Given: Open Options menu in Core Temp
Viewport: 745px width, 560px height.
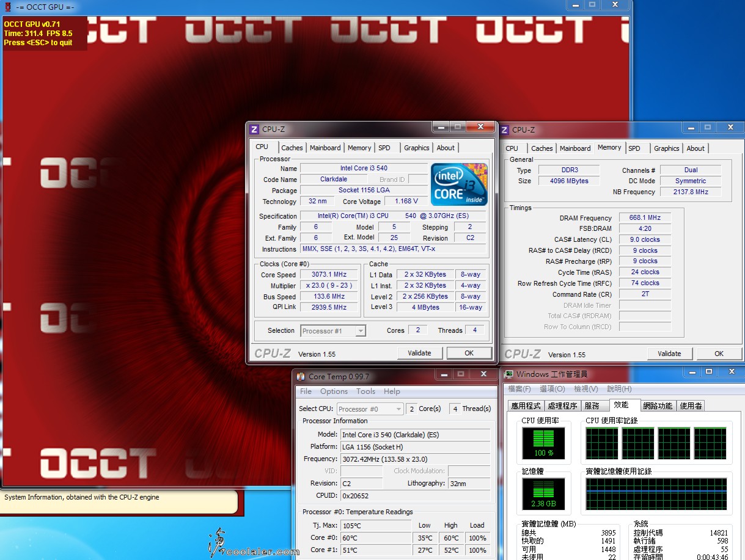Looking at the screenshot, I should (334, 391).
